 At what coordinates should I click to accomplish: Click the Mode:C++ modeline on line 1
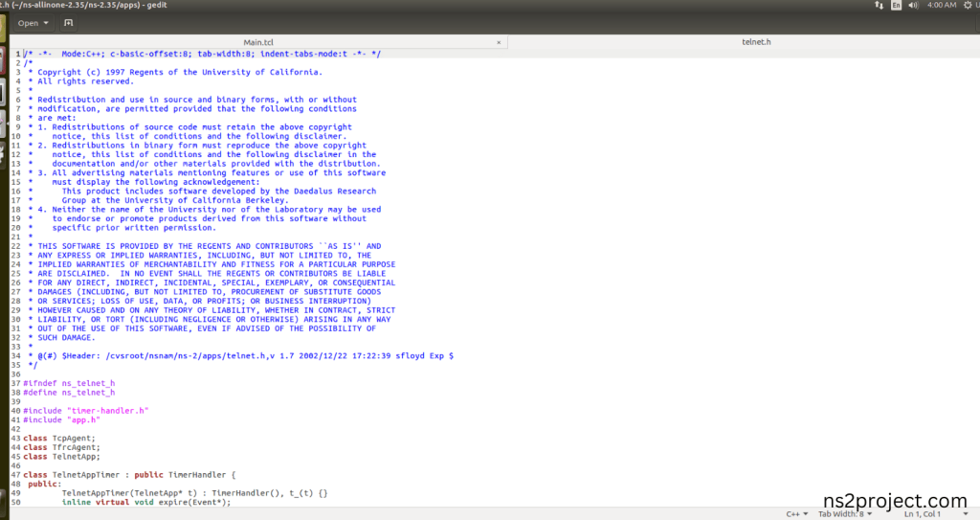click(202, 54)
